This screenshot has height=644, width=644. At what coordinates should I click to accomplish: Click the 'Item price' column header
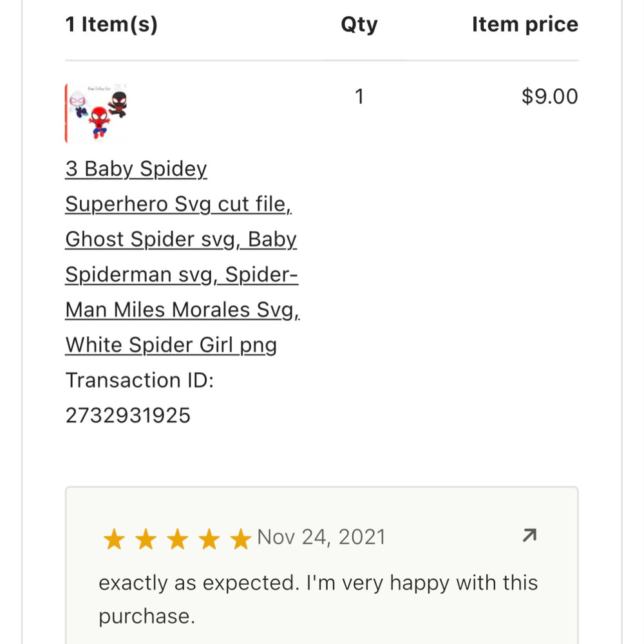click(524, 24)
